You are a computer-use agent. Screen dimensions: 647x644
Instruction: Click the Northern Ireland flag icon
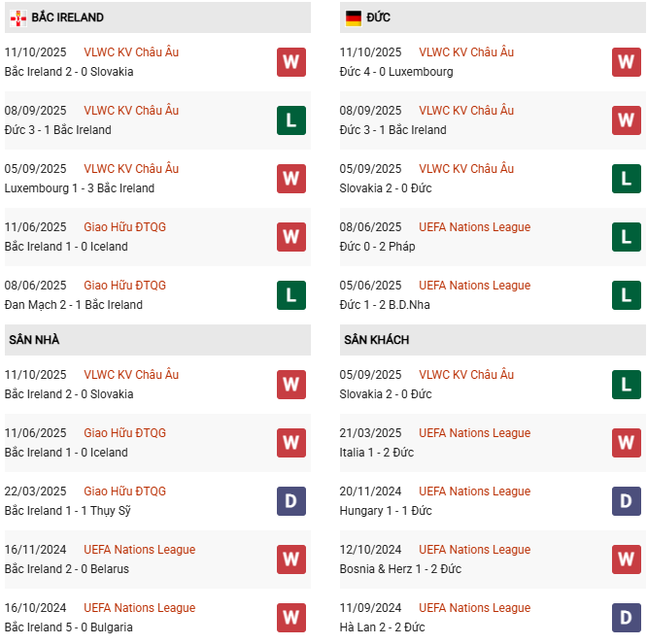pos(17,17)
